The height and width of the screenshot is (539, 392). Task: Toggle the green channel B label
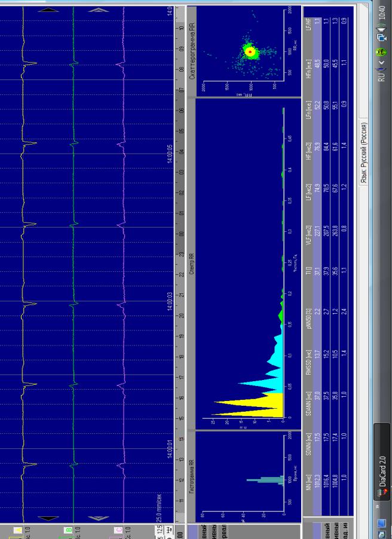(x=68, y=531)
